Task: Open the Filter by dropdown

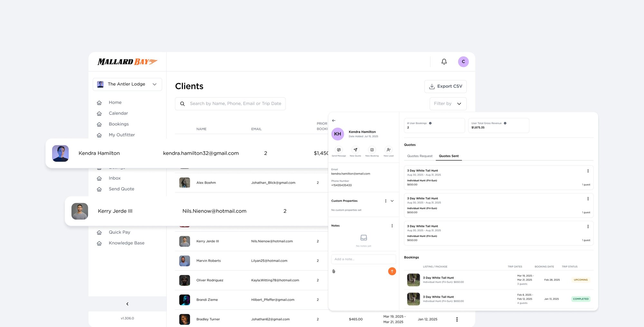Action: 448,104
